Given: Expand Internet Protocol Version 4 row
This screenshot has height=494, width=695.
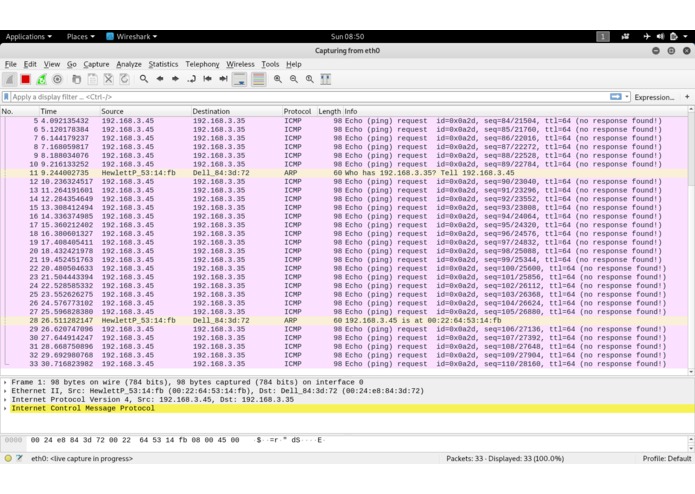Looking at the screenshot, I should 5,400.
